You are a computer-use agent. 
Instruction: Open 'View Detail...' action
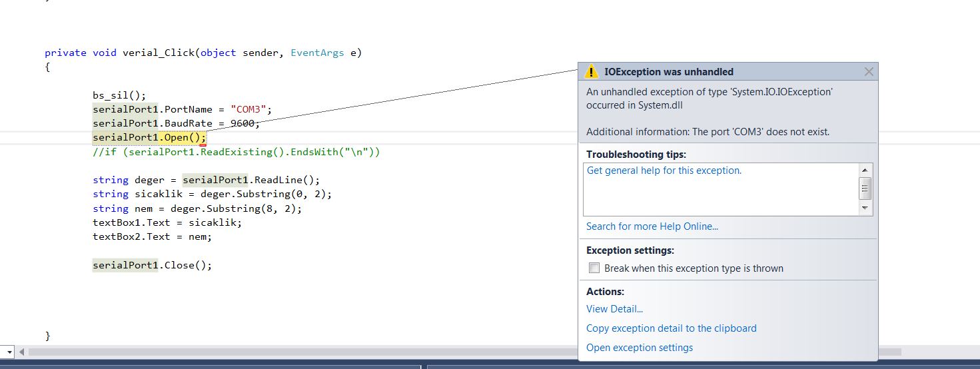tap(614, 309)
